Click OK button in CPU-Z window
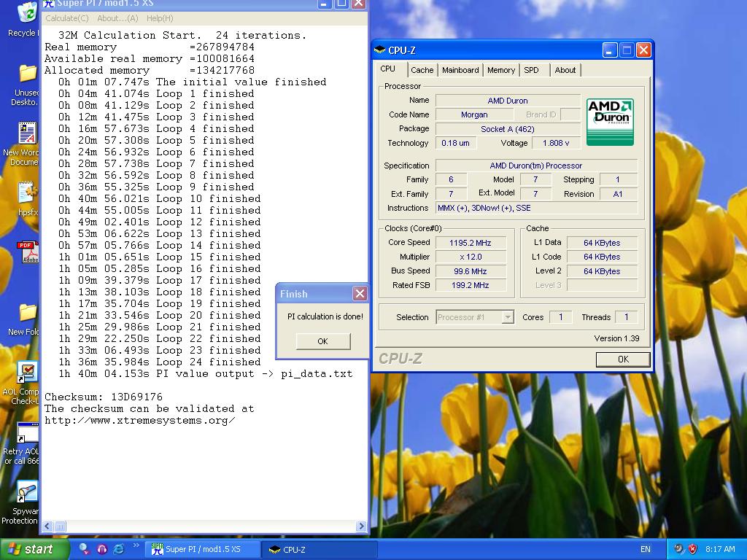The width and height of the screenshot is (747, 560). [x=623, y=359]
